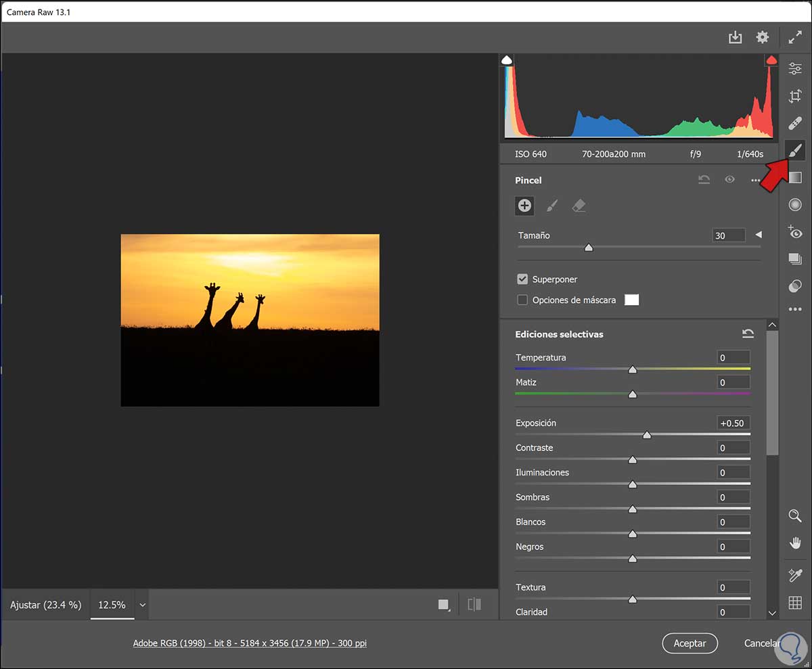Disable the Superponer checkbox
The image size is (812, 669).
click(522, 279)
